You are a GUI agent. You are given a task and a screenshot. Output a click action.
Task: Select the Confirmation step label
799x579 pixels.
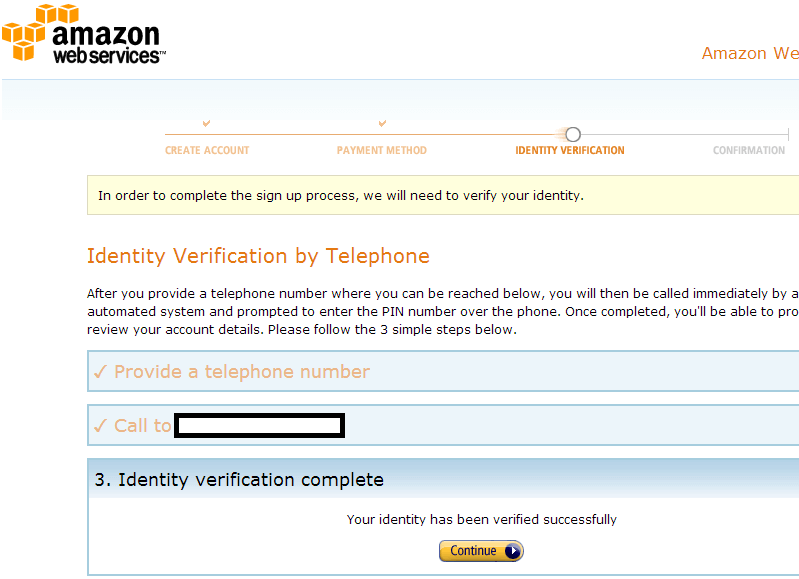[749, 151]
